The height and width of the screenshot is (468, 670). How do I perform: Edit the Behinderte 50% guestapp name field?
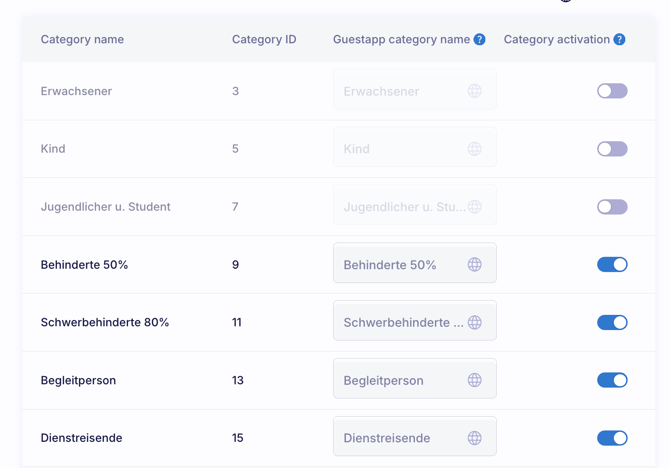pyautogui.click(x=400, y=265)
